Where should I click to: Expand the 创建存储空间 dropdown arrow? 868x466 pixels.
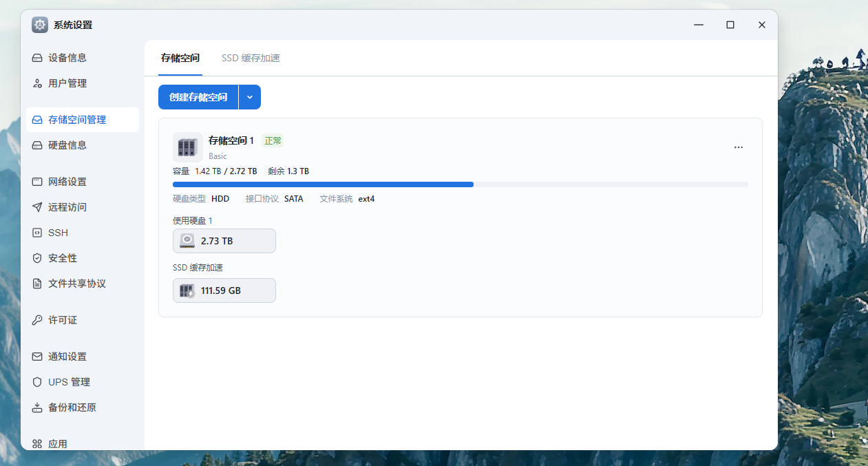pos(250,97)
